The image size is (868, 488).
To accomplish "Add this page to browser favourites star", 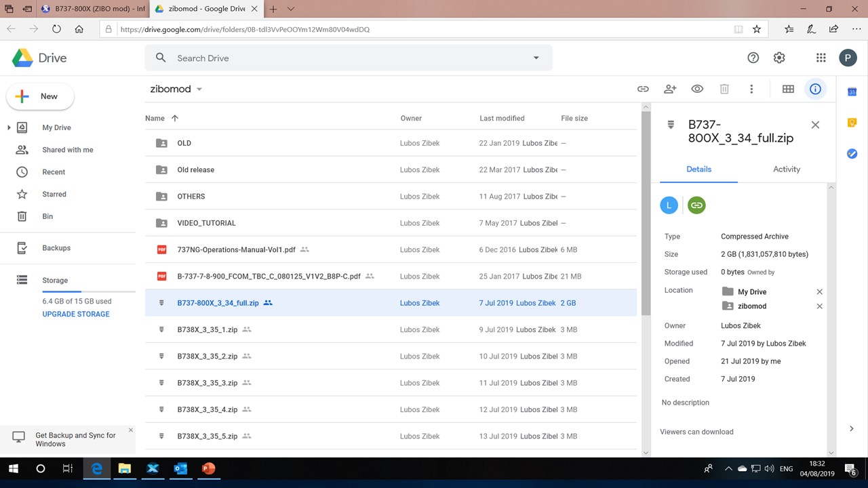I will (756, 29).
